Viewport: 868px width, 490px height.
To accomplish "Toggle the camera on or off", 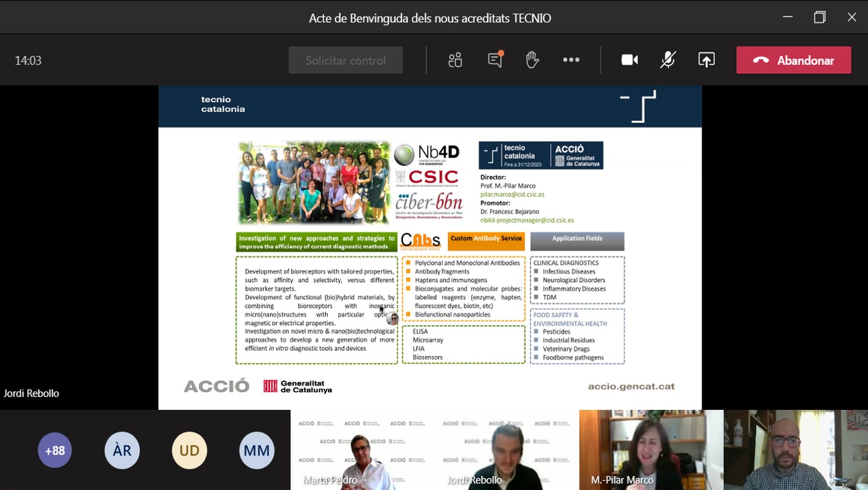I will pos(629,60).
